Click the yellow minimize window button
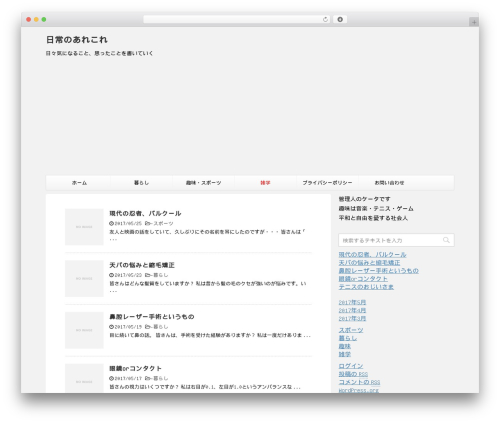 pyautogui.click(x=36, y=19)
